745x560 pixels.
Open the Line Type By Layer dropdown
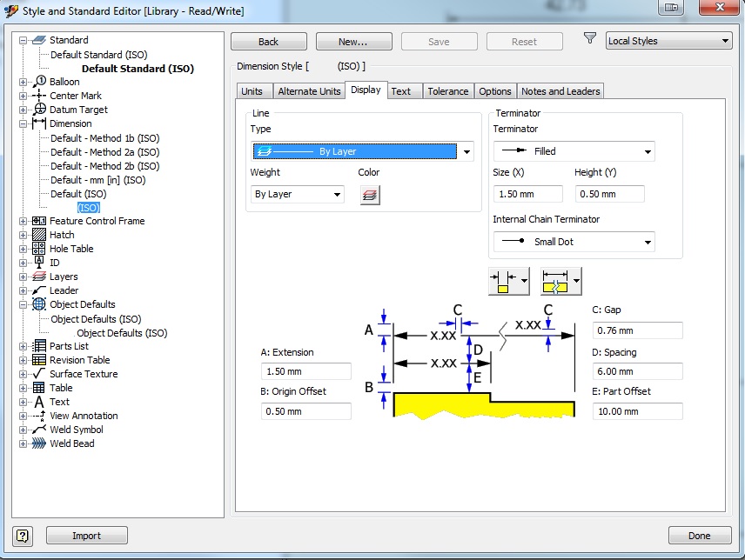point(363,151)
